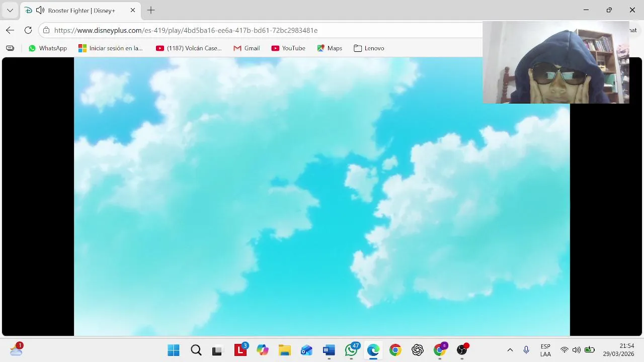
Task: Open Outlook from the taskbar
Action: click(x=307, y=350)
